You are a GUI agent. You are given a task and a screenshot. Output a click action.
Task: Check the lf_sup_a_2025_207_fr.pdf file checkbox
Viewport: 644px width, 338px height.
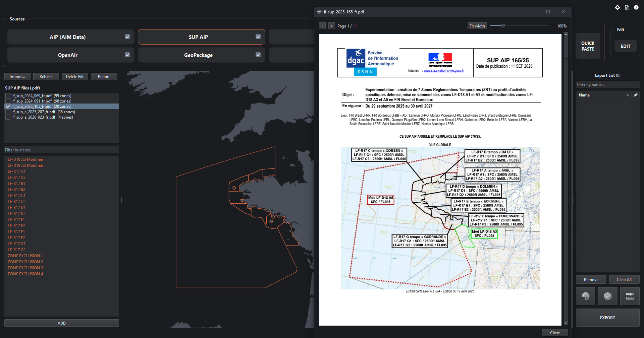[8, 112]
